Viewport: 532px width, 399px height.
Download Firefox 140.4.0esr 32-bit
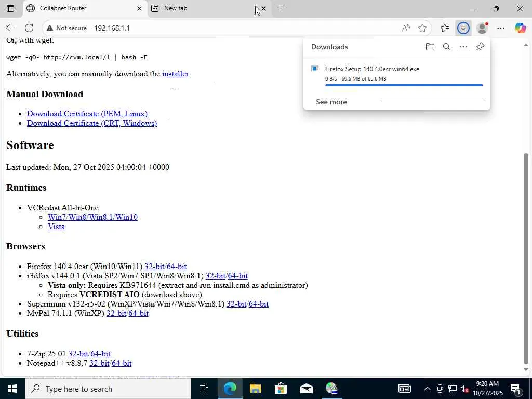tap(154, 267)
